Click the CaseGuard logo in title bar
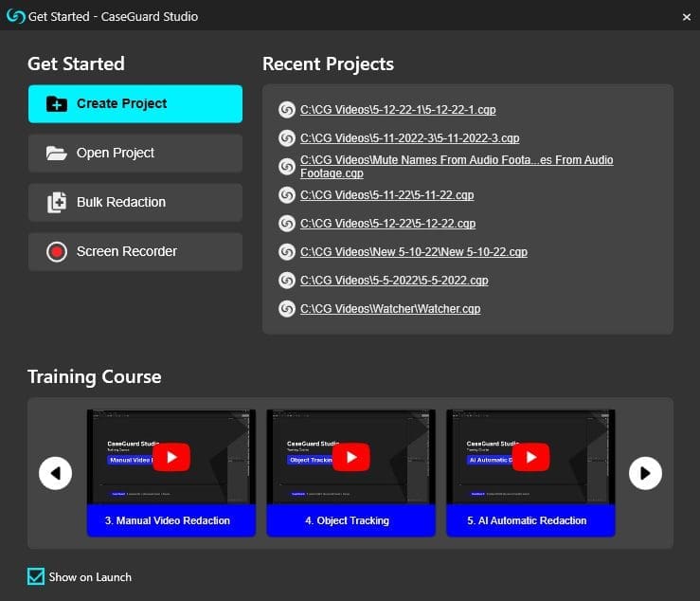 click(15, 16)
